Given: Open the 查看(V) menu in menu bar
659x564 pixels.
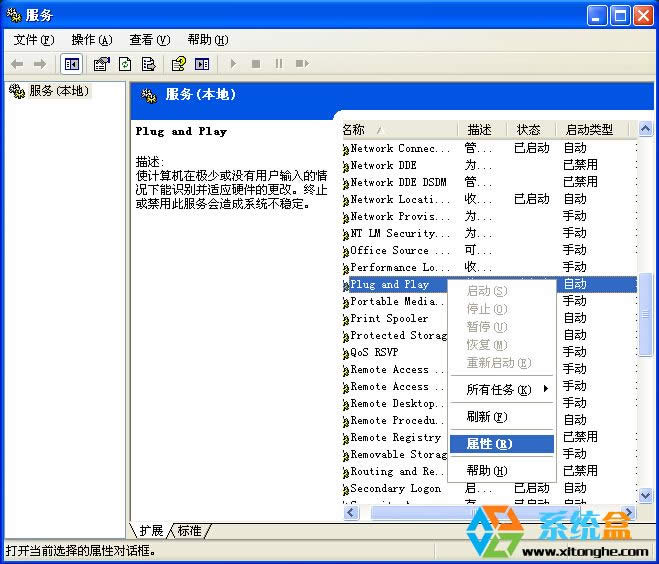Looking at the screenshot, I should tap(149, 40).
